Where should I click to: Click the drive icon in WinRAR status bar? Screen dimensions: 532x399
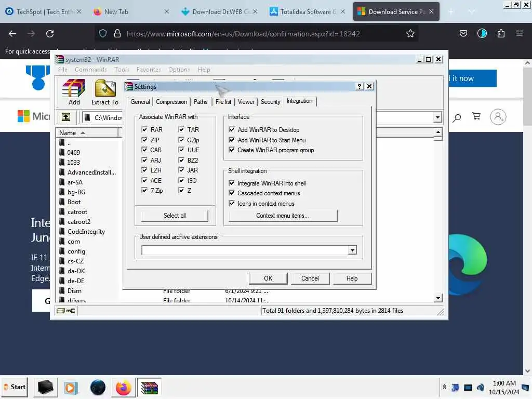point(60,311)
